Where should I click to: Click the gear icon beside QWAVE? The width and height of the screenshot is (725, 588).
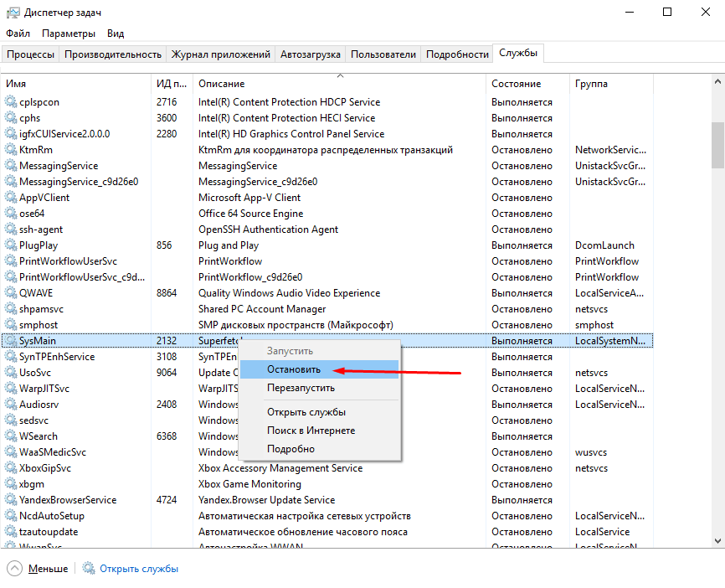click(10, 292)
